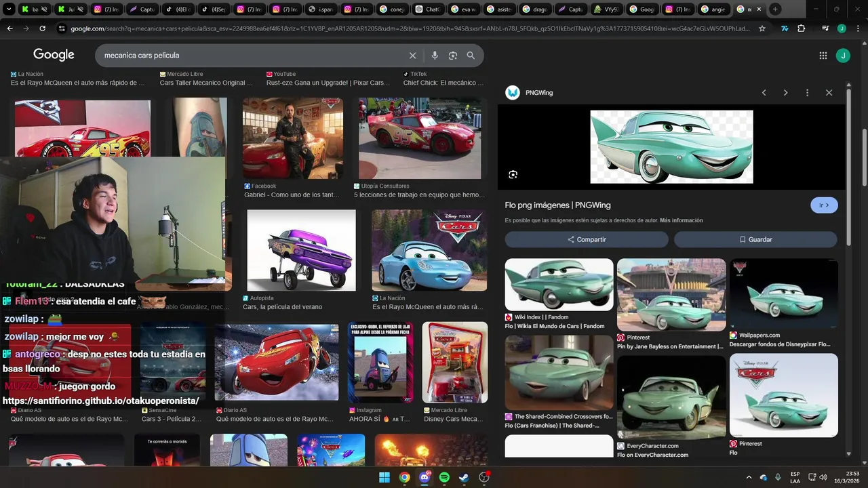Open Discord from the taskbar
Image resolution: width=868 pixels, height=488 pixels.
[x=425, y=477]
